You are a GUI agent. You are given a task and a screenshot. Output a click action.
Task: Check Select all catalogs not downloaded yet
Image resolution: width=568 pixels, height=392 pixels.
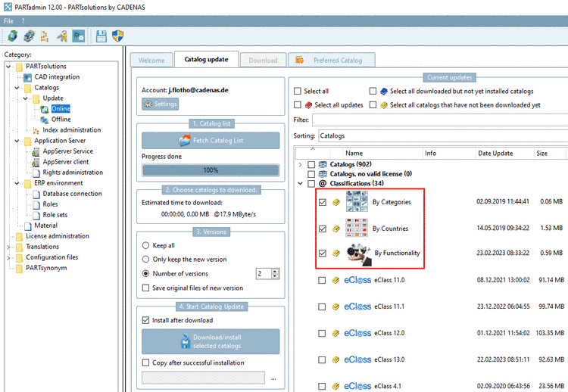point(373,104)
